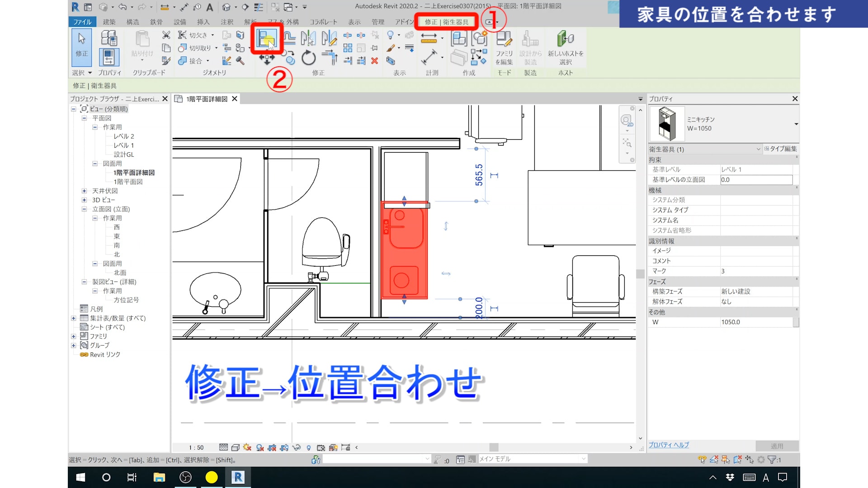
Task: Click the プロパティ ヘルプ link
Action: [669, 445]
